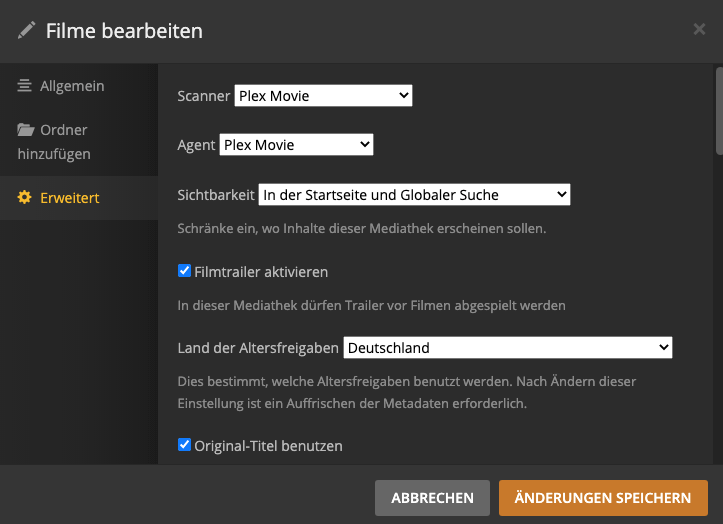Screen dimensions: 723x524
Task: Select the Erweitert tab
Action: coord(70,198)
